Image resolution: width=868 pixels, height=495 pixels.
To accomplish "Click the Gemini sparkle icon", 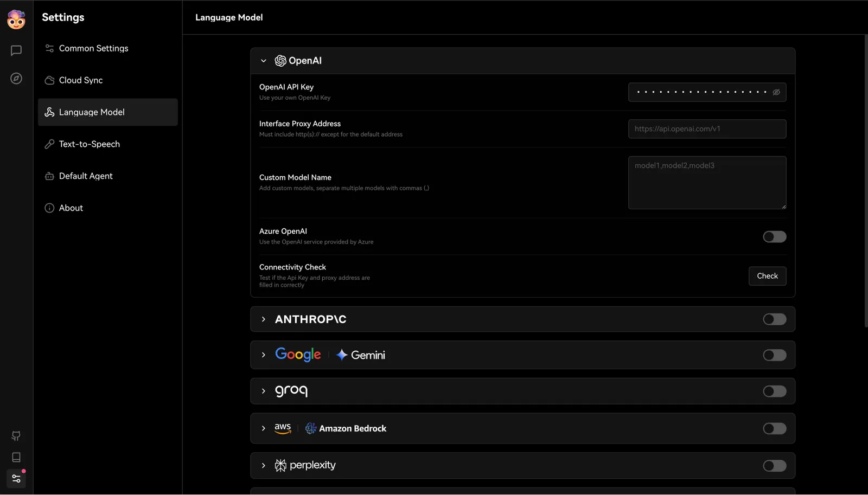I will tap(341, 355).
